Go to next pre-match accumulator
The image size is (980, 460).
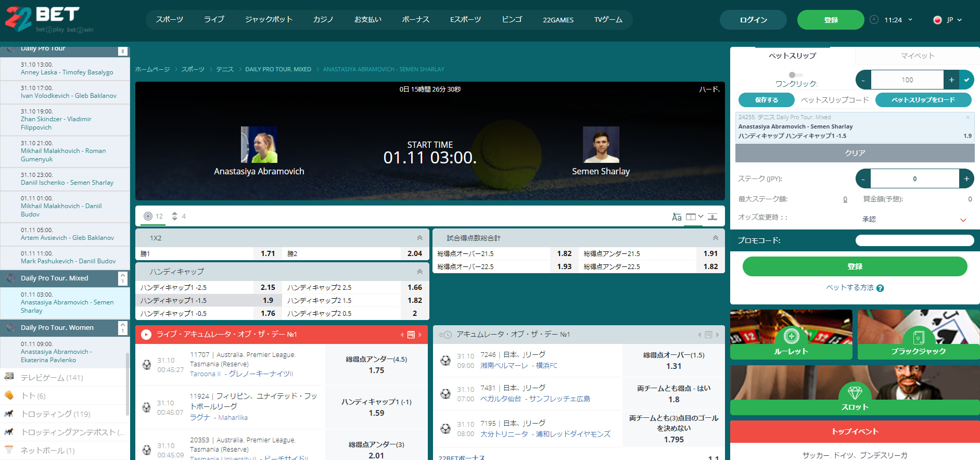[x=717, y=335]
